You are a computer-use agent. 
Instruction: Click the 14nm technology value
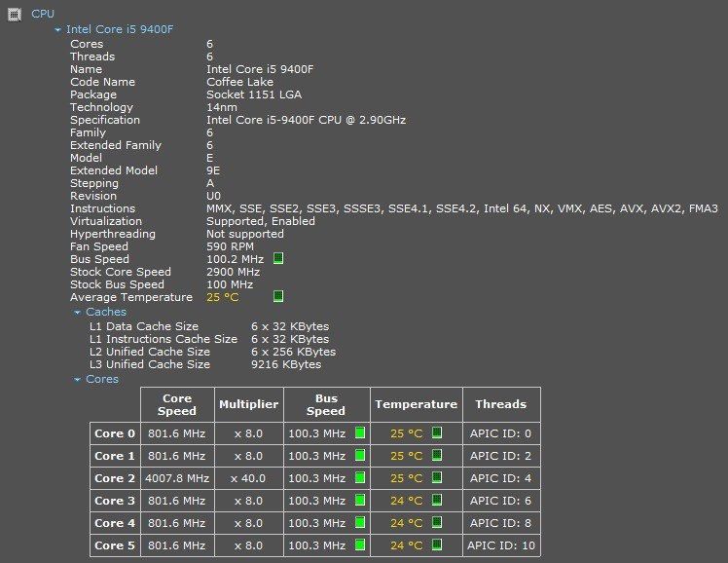click(222, 107)
